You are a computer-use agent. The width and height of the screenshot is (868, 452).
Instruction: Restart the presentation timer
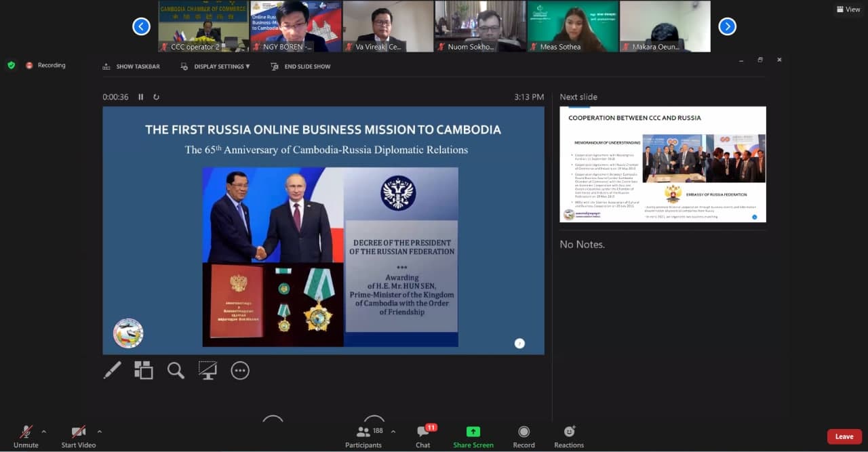point(156,97)
